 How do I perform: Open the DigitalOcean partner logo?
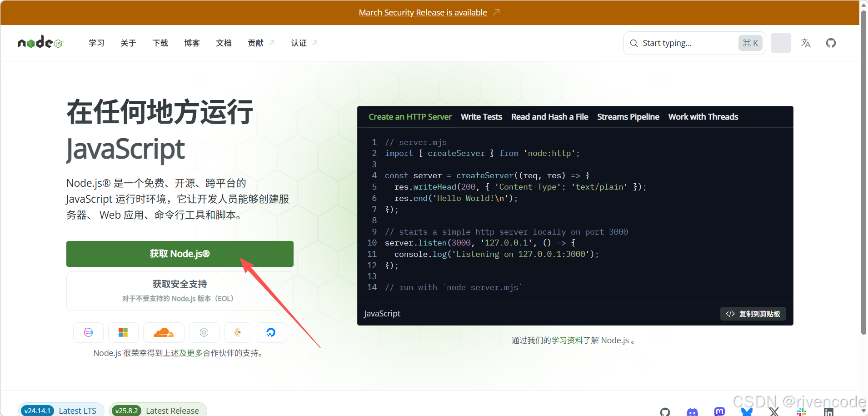[x=271, y=332]
